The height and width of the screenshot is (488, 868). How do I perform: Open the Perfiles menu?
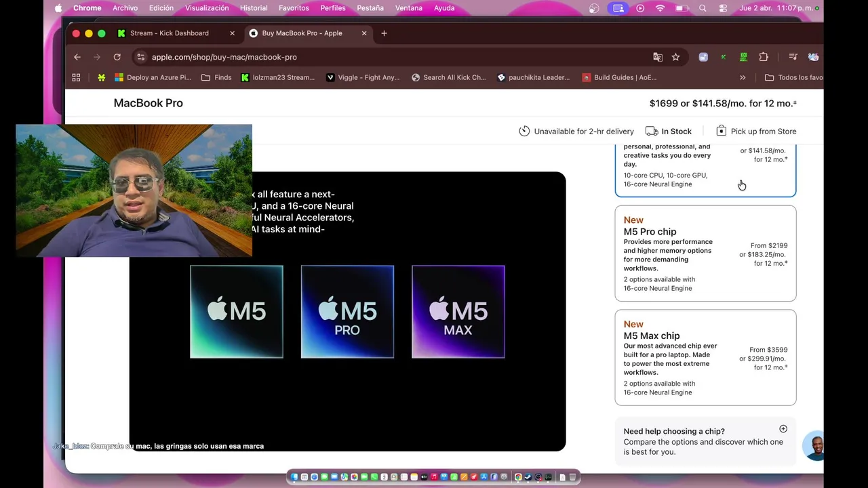tap(333, 8)
